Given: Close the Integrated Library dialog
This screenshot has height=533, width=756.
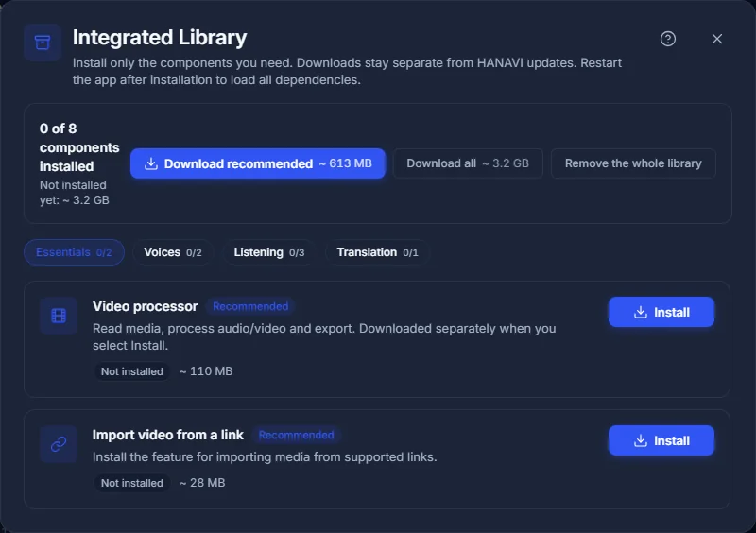Looking at the screenshot, I should pyautogui.click(x=717, y=39).
